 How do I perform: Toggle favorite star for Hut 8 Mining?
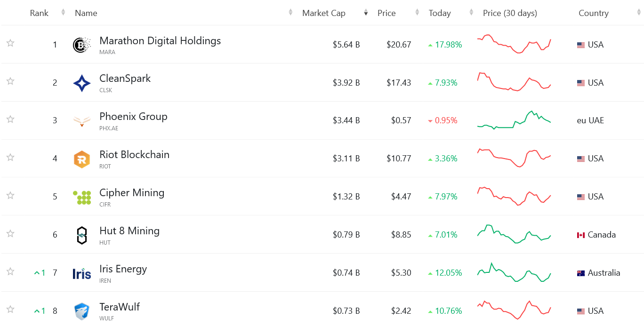pyautogui.click(x=10, y=233)
